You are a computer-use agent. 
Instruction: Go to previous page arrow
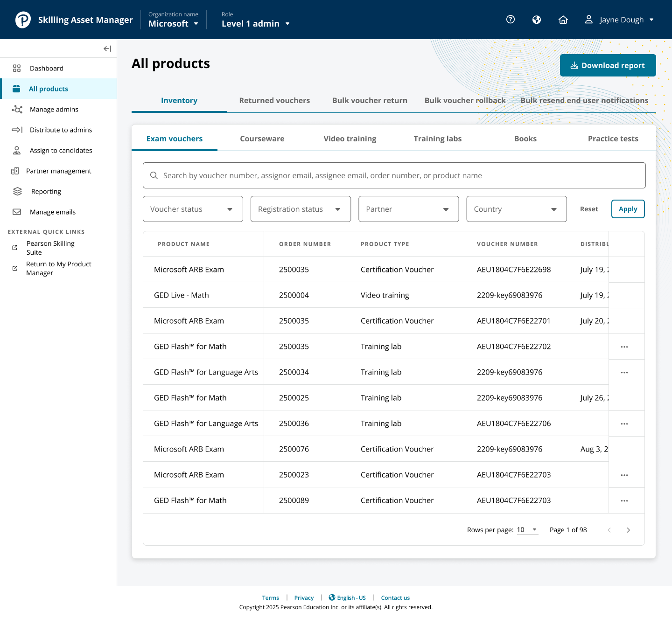pos(609,530)
